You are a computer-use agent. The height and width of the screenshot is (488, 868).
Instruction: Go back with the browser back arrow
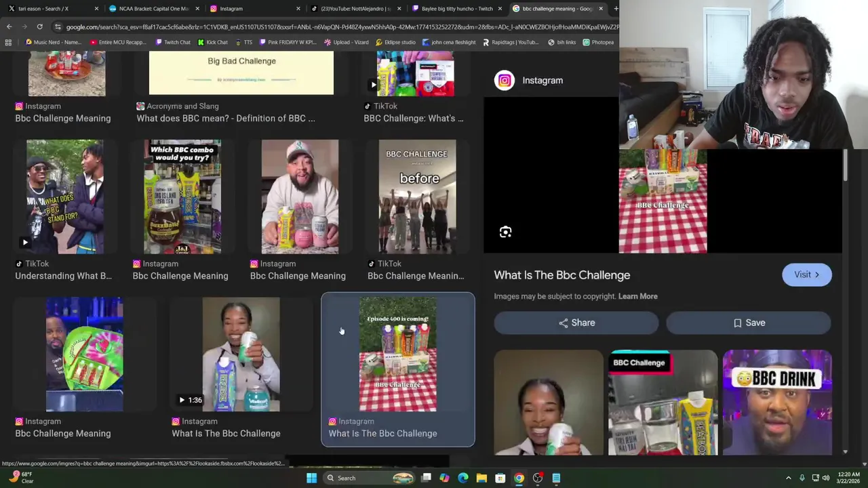(9, 26)
